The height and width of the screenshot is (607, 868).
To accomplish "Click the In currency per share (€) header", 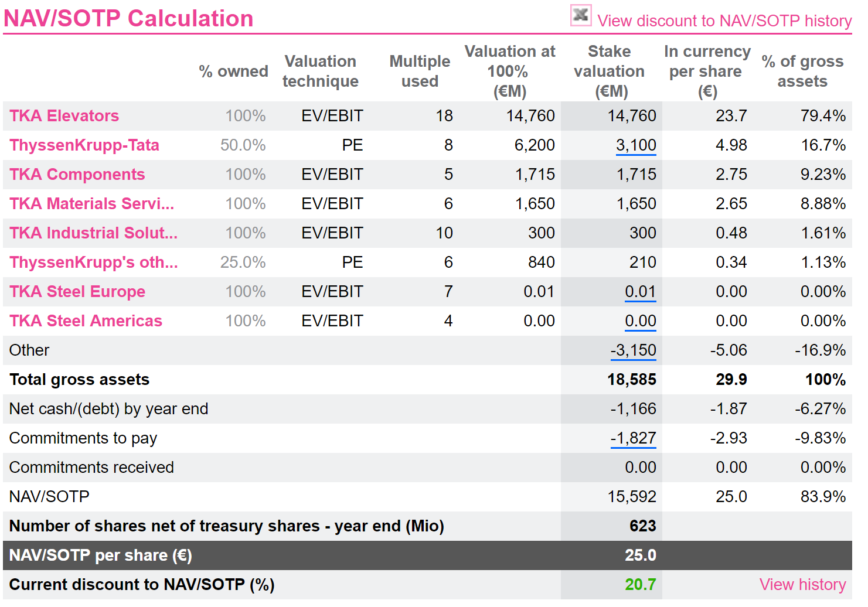I will [x=707, y=71].
